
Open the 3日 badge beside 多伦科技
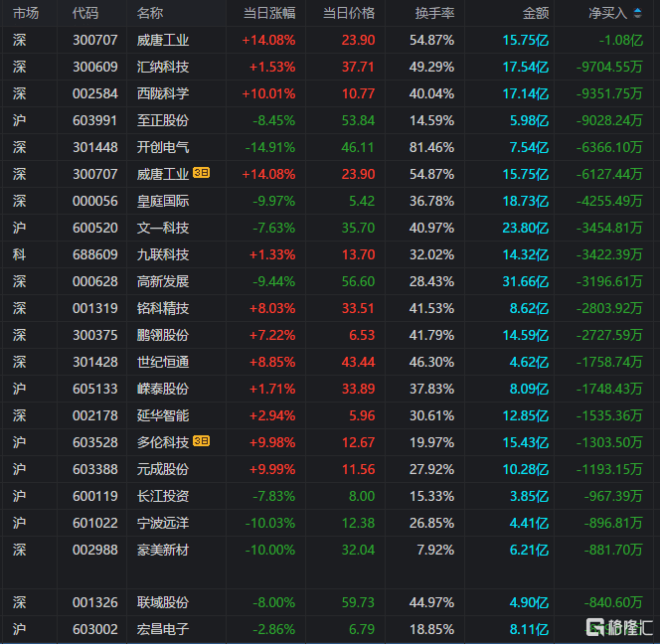[201, 440]
